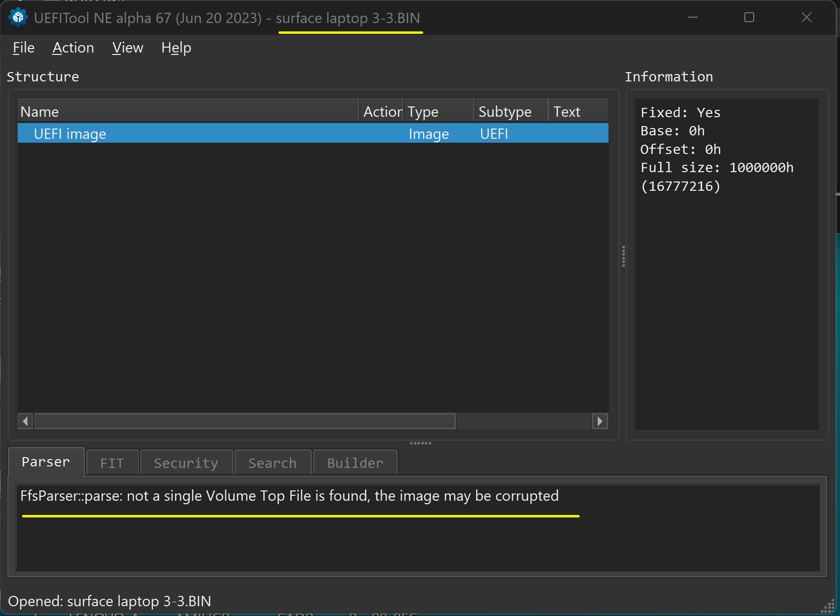Click the Type column header

coord(437,112)
